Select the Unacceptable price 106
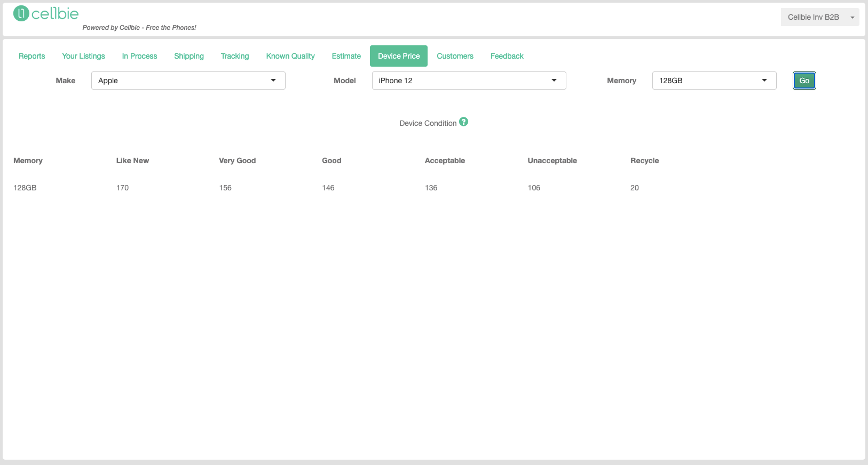868x465 pixels. click(534, 188)
